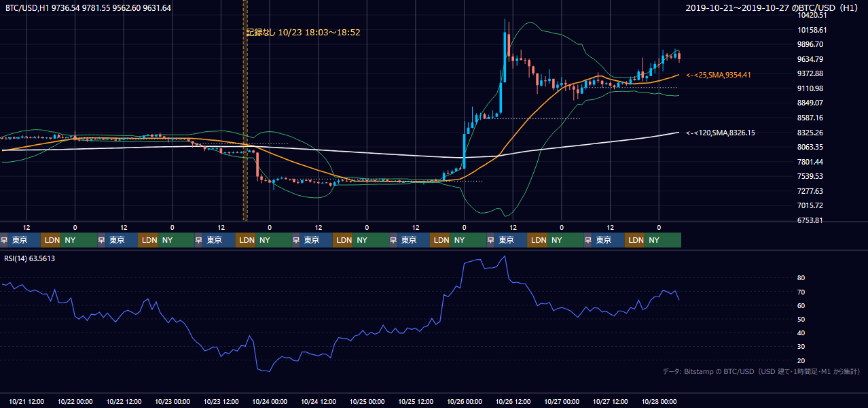Select the RSI(14) 63.5613 indicator label
Viewport: 868px width, 408px height.
click(31, 258)
